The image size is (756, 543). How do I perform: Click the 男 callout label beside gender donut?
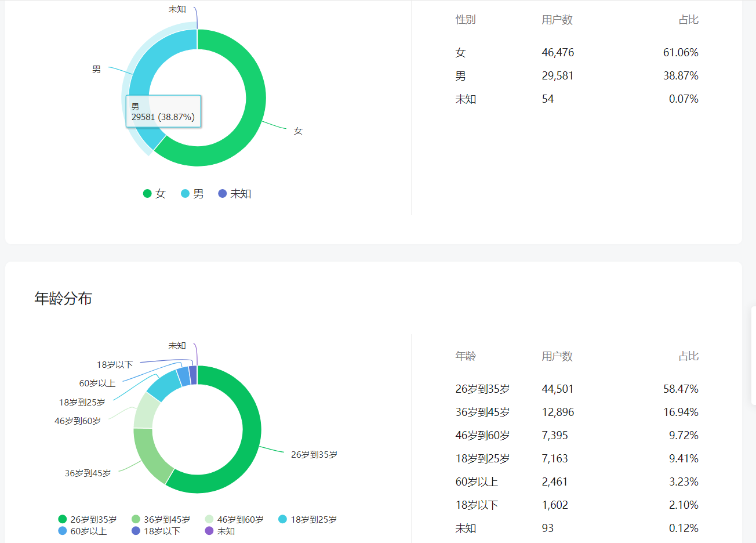(x=96, y=70)
